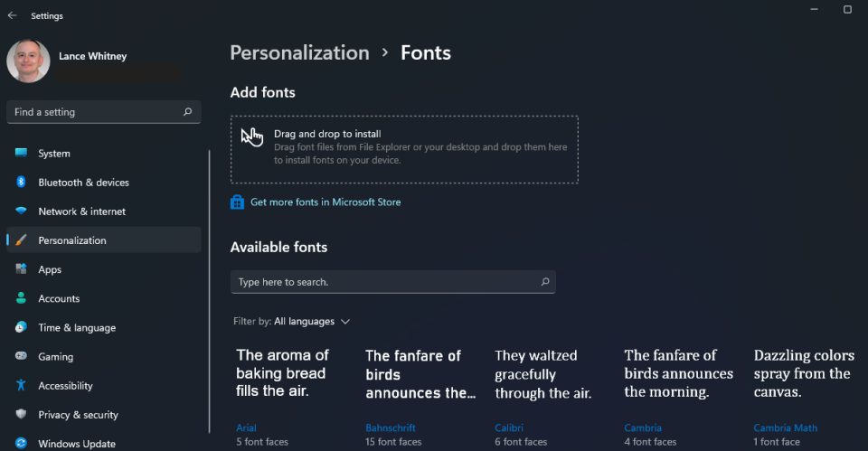Click the Time & language clock icon
Viewport: 868px width, 451px height.
[21, 327]
